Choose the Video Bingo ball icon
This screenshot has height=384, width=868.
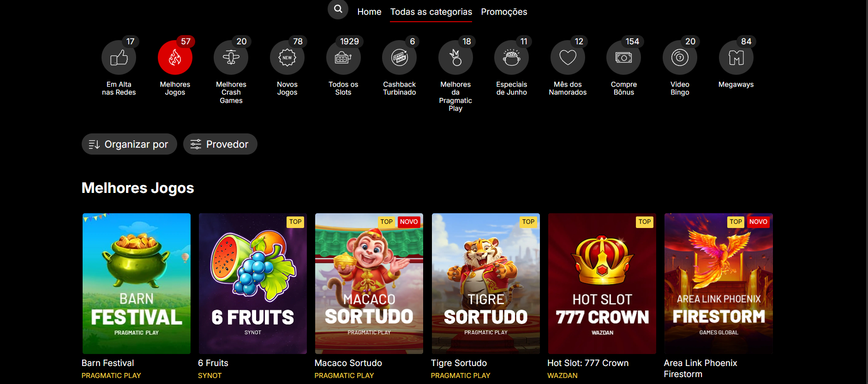click(680, 58)
